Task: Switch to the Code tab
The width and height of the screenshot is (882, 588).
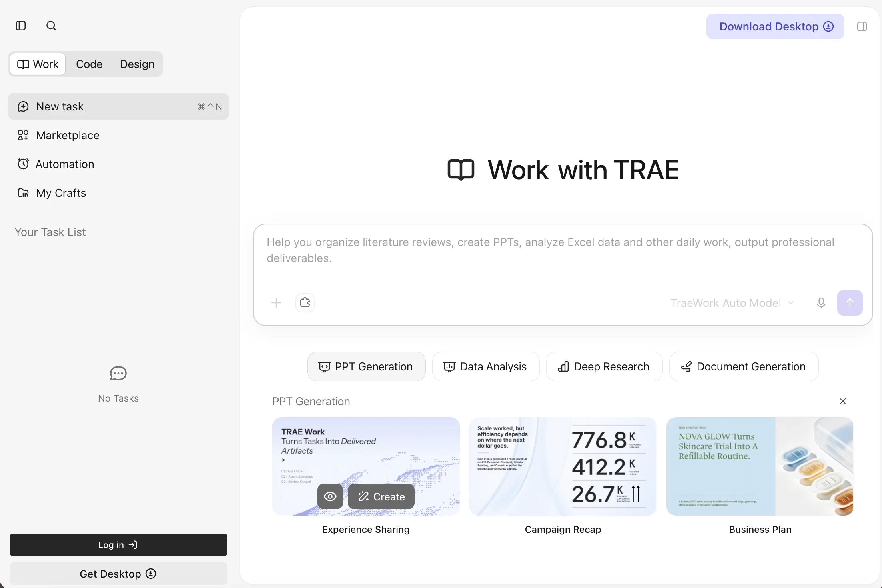Action: point(89,64)
